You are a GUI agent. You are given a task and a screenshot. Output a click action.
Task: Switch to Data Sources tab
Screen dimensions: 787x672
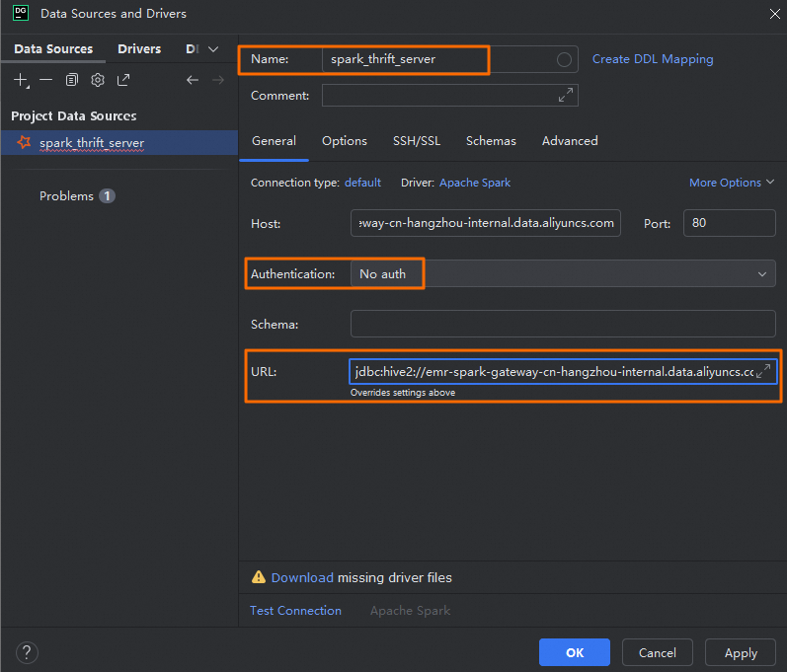tap(53, 48)
